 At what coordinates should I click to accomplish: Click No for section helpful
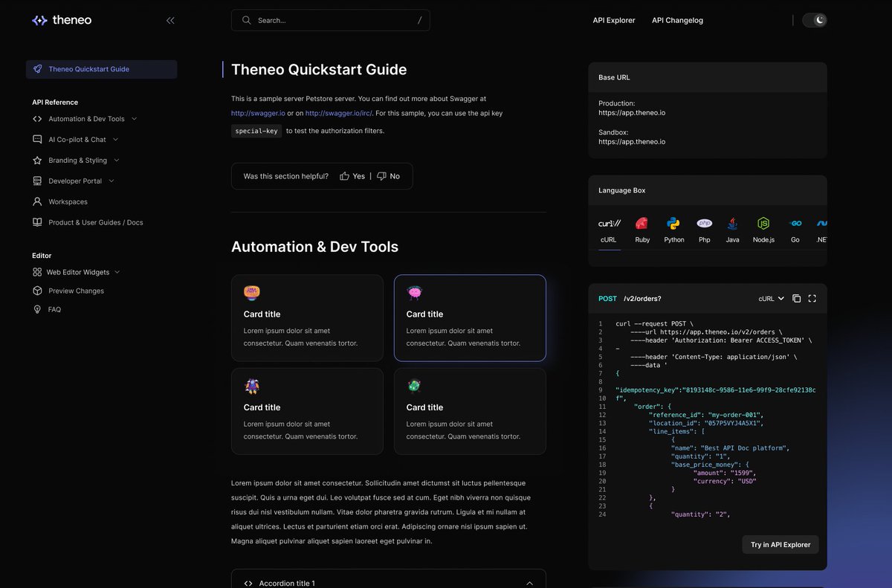coord(388,176)
